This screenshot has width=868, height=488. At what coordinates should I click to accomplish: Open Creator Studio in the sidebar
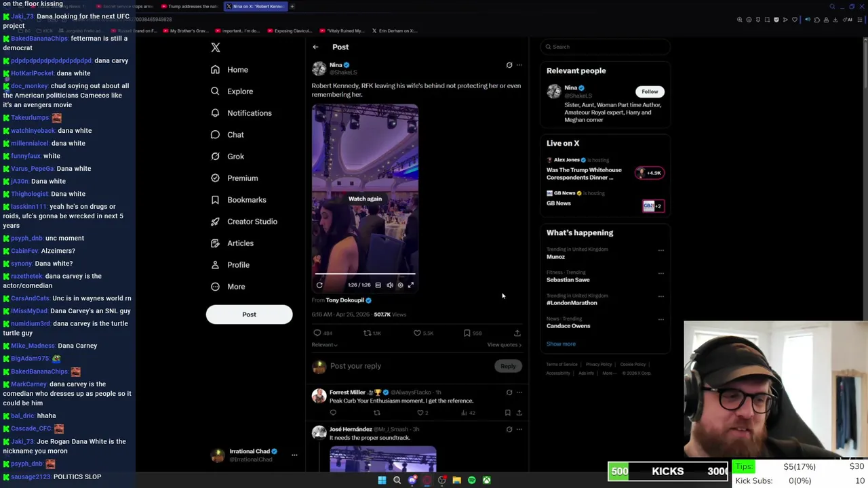[243, 222]
